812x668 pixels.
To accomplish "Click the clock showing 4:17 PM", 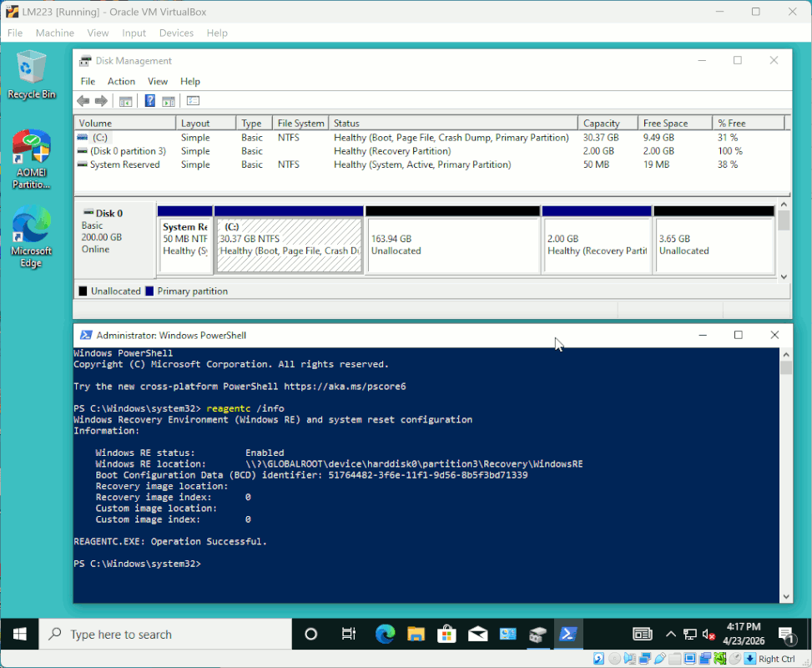I will pyautogui.click(x=743, y=634).
